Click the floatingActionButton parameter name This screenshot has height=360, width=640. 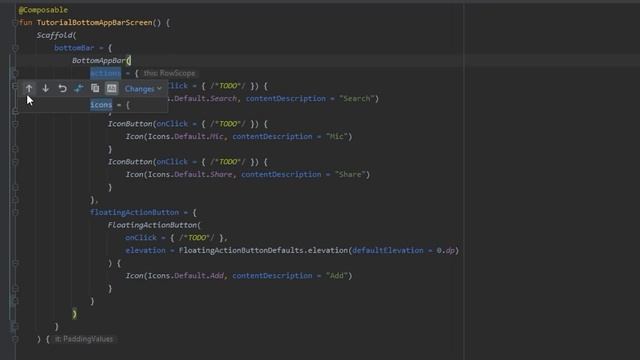coord(134,212)
